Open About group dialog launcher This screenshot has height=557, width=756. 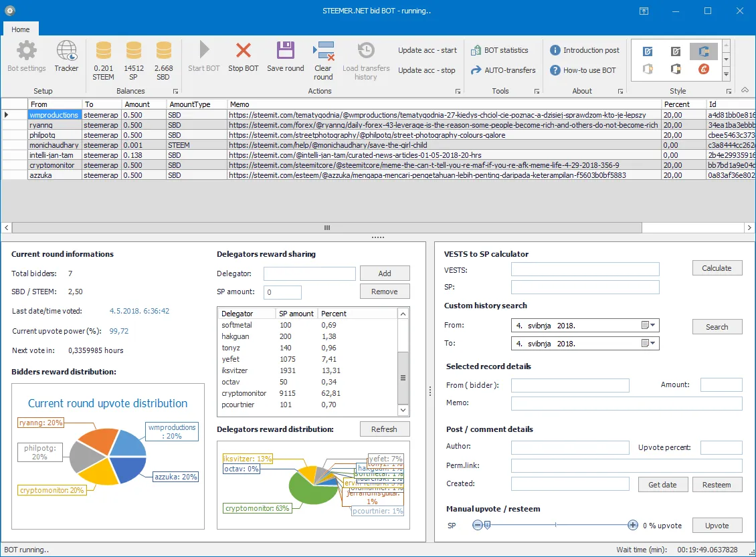pyautogui.click(x=620, y=91)
